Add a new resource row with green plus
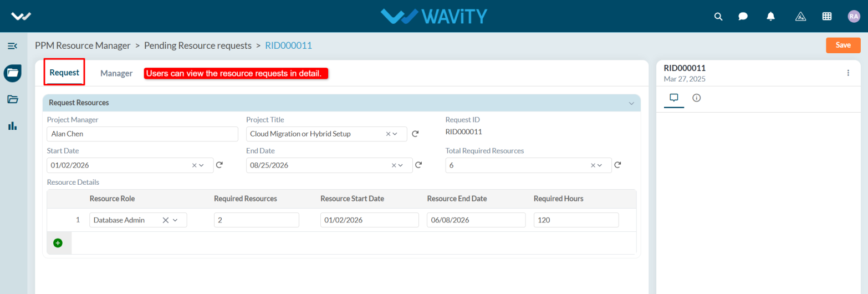 58,243
